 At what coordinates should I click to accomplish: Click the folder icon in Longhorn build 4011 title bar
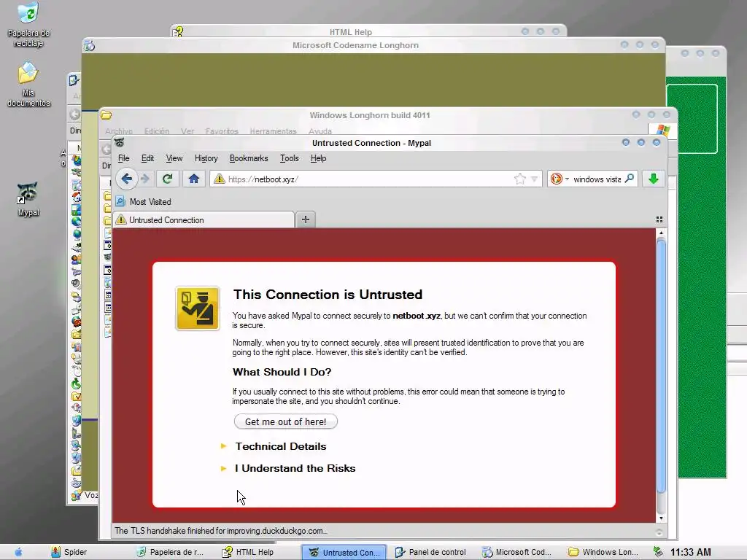coord(107,114)
